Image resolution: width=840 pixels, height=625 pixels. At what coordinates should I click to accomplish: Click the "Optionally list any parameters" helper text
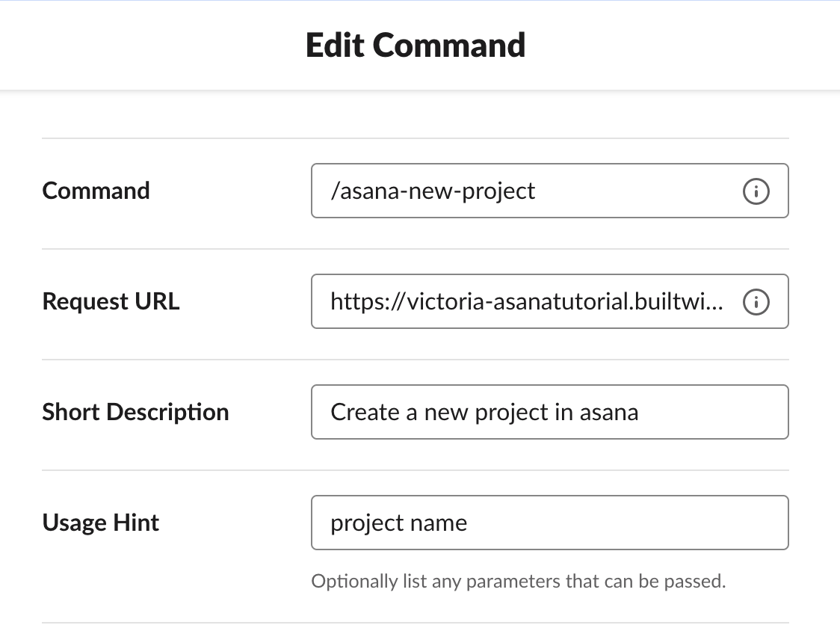click(518, 581)
